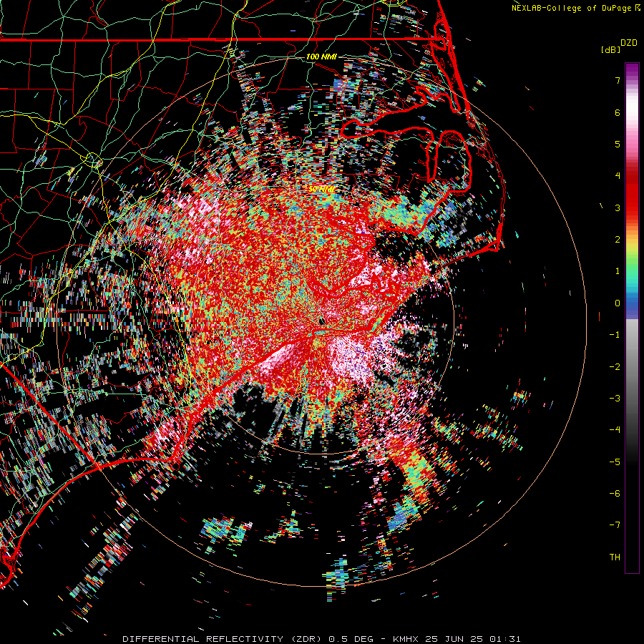Click the 100 NMI range ring label
The height and width of the screenshot is (644, 644).
point(321,57)
